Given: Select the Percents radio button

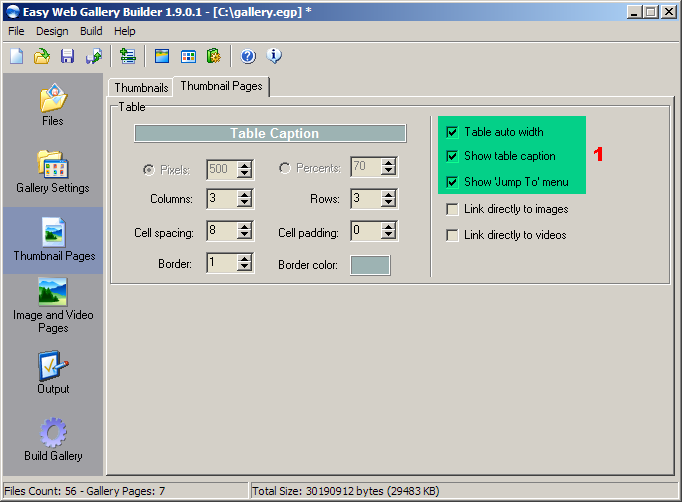Looking at the screenshot, I should click(x=285, y=168).
